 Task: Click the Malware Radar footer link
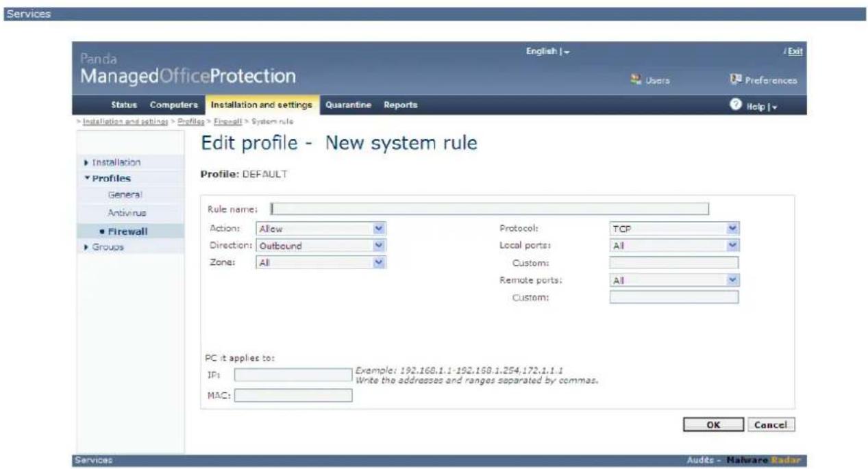point(761,461)
